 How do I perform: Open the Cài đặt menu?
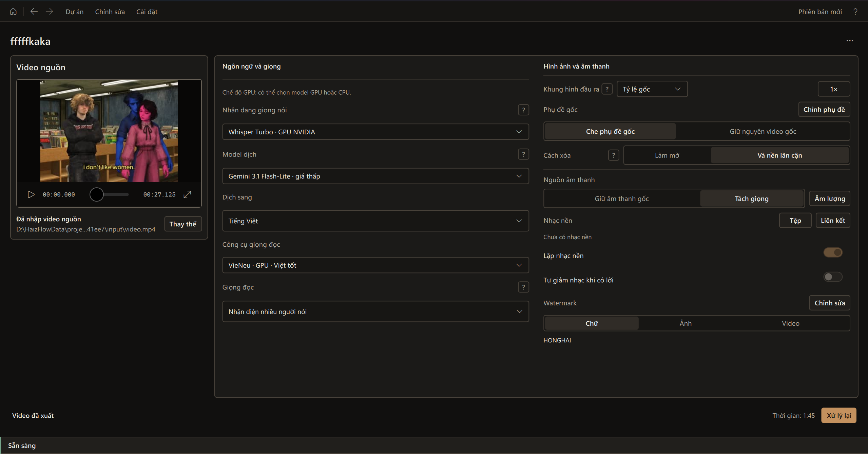(147, 12)
